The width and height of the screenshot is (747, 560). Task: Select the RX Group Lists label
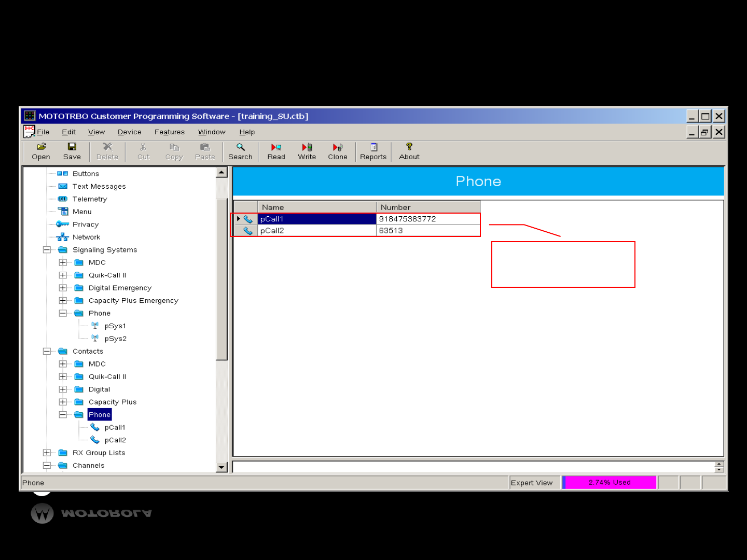[99, 453]
